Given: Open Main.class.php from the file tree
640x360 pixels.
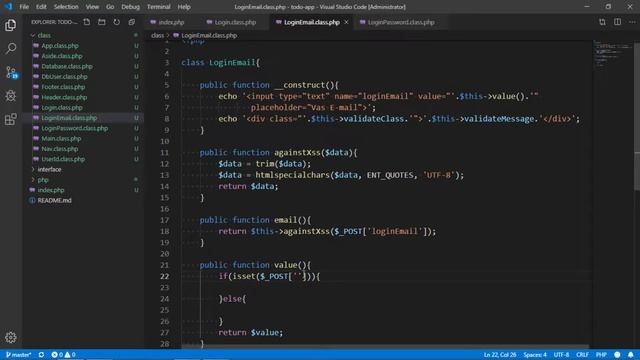Looking at the screenshot, I should pos(61,138).
